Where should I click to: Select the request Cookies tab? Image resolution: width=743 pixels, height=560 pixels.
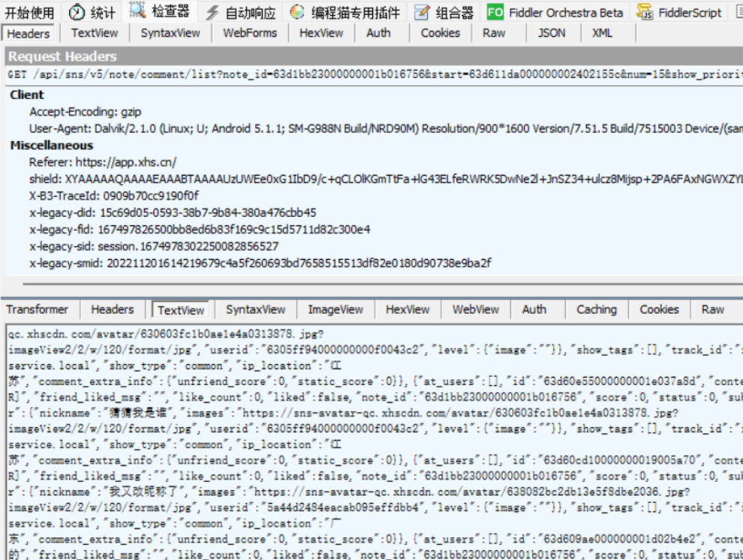pos(441,33)
